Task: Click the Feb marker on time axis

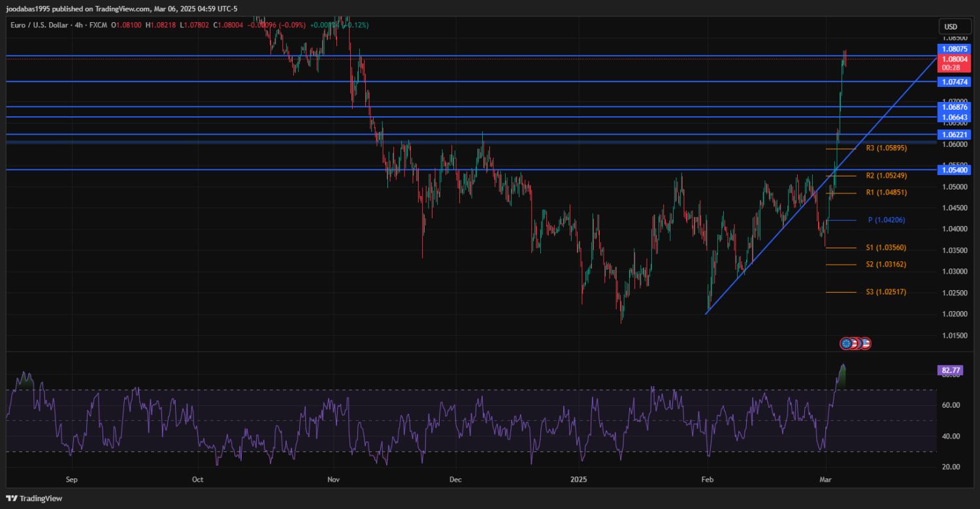Action: (x=706, y=480)
